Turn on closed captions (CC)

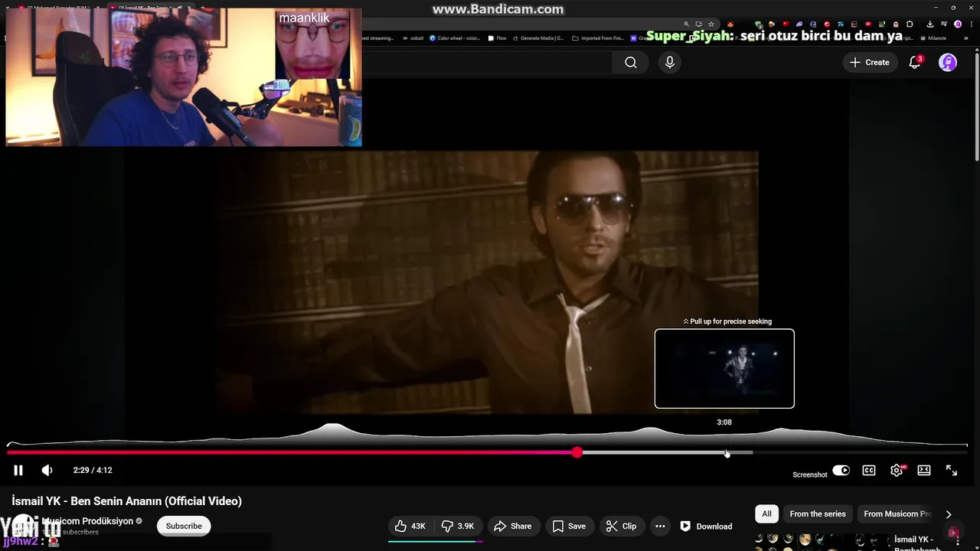[x=869, y=471]
